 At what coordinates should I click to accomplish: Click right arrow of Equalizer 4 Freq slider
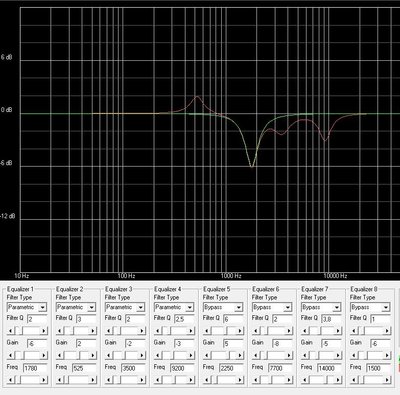tap(191, 380)
